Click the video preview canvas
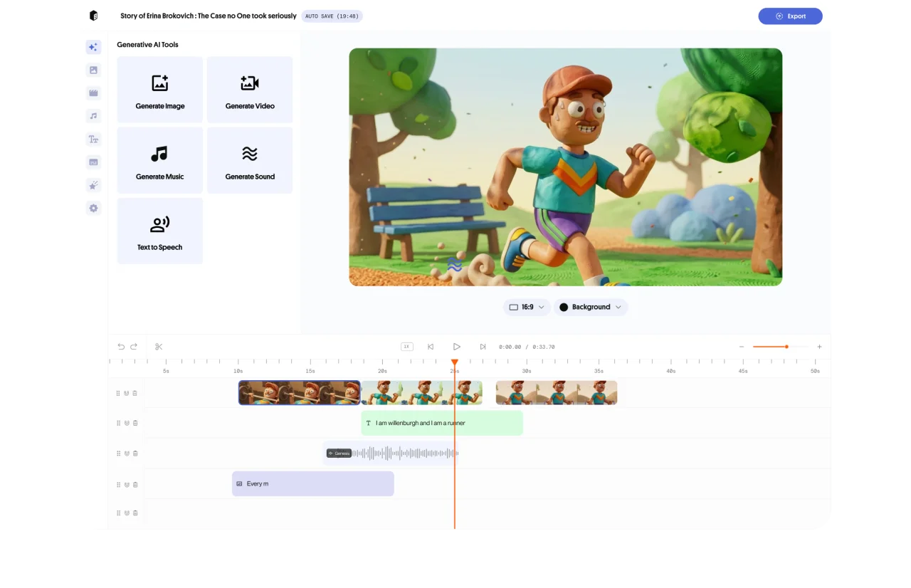This screenshot has width=911, height=588. click(x=566, y=167)
